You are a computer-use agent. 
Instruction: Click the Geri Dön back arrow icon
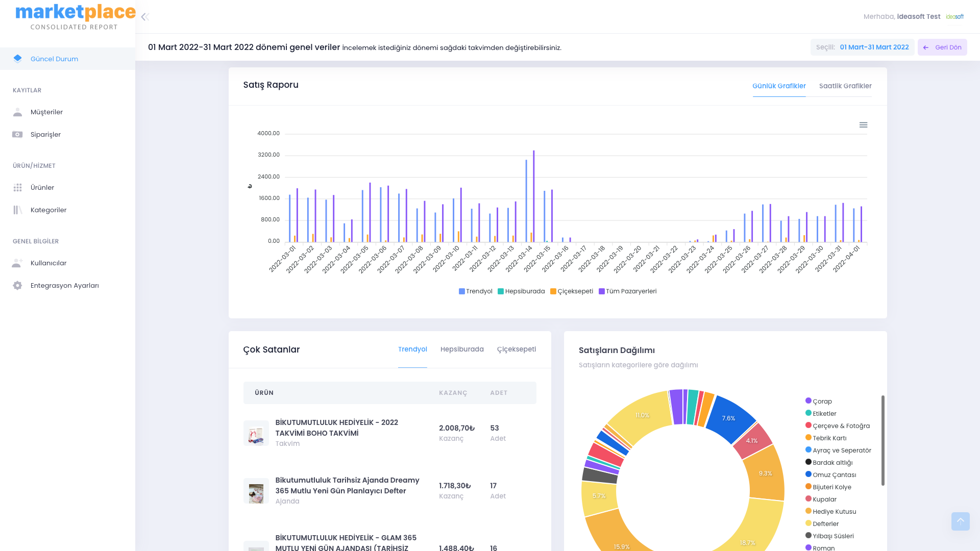(926, 47)
